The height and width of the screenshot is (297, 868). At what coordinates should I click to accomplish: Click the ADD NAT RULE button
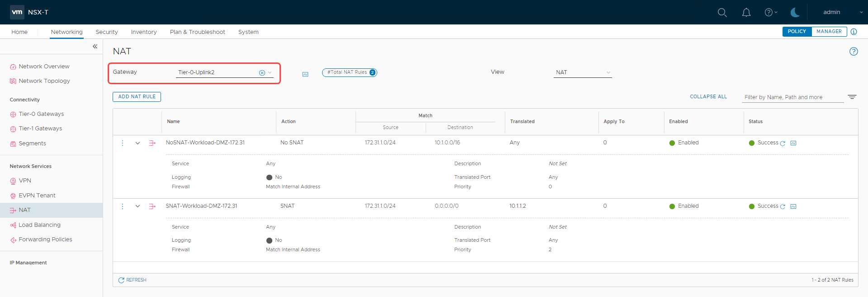click(137, 97)
